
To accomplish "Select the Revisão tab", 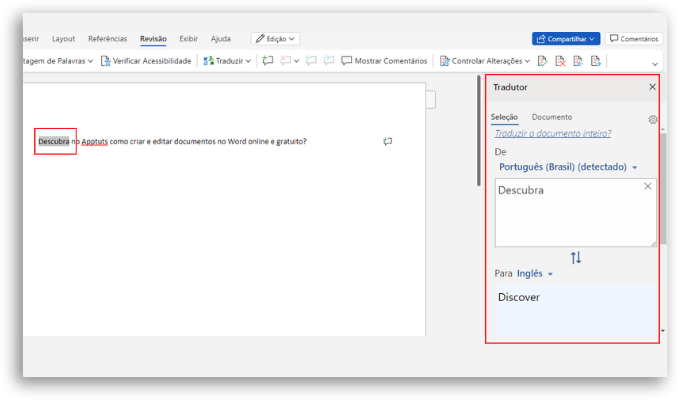I will [x=153, y=39].
